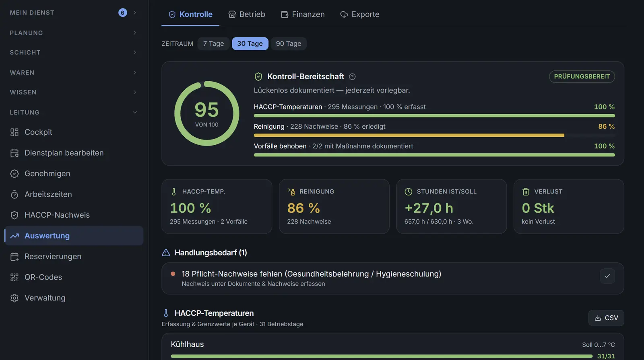Open the HACCP-TEMP. 100 % card
Viewport: 644px width, 360px height.
[217, 206]
